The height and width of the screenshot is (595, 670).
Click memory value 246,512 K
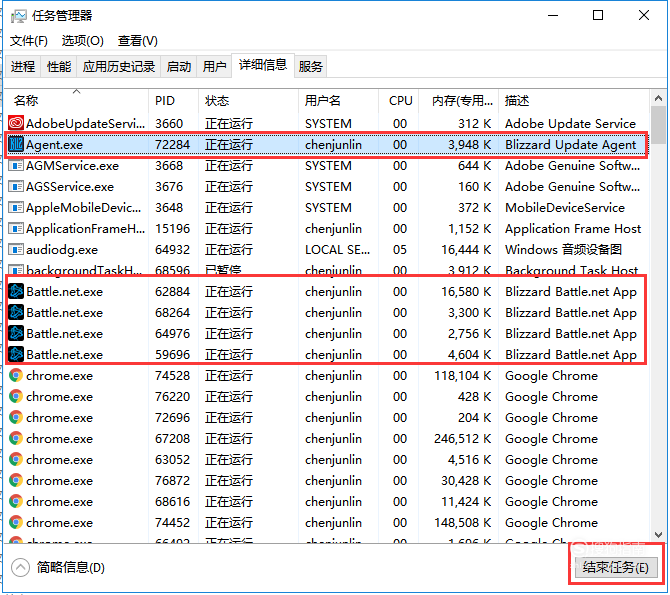pyautogui.click(x=462, y=438)
